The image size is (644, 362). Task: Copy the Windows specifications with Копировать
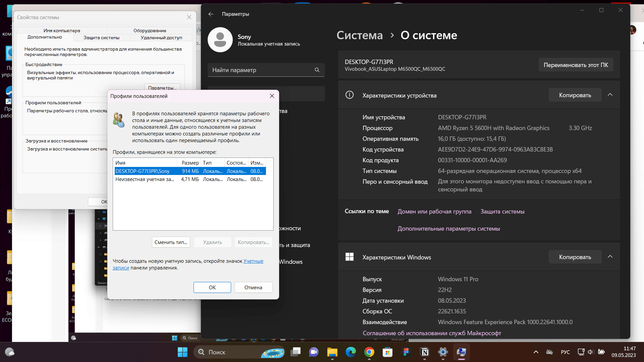click(575, 257)
